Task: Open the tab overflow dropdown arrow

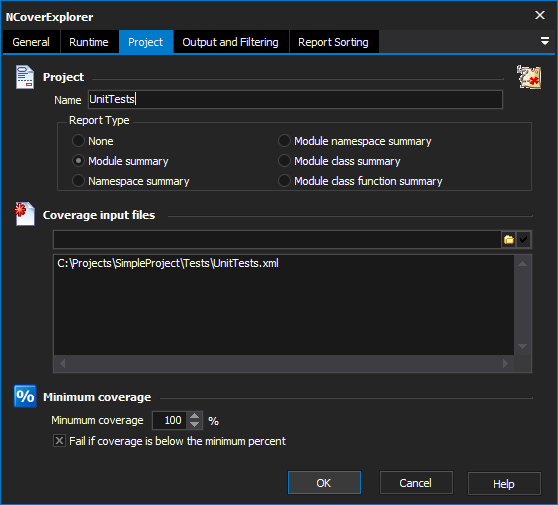Action: pyautogui.click(x=544, y=41)
